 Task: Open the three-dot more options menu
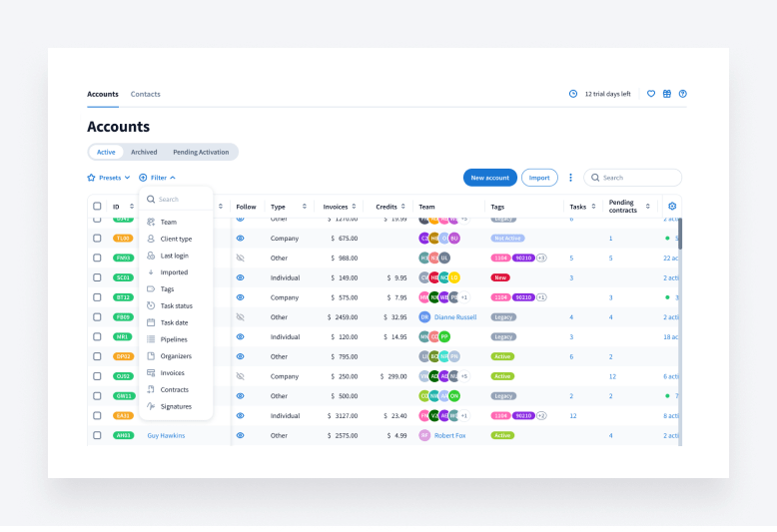point(571,178)
